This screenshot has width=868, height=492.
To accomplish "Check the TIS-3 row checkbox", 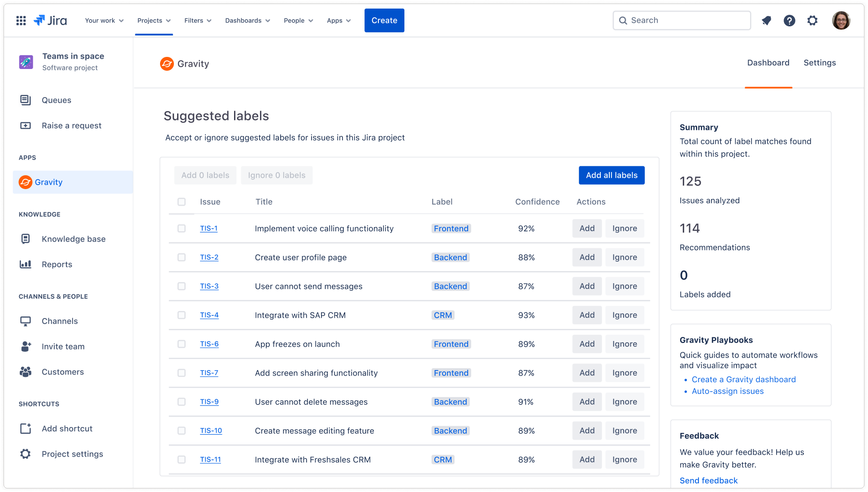I will (x=182, y=286).
